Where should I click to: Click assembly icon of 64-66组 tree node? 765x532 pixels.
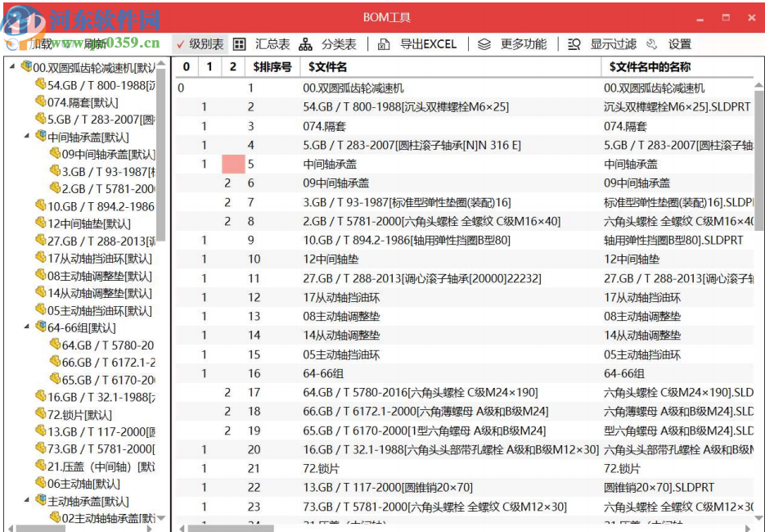click(41, 327)
